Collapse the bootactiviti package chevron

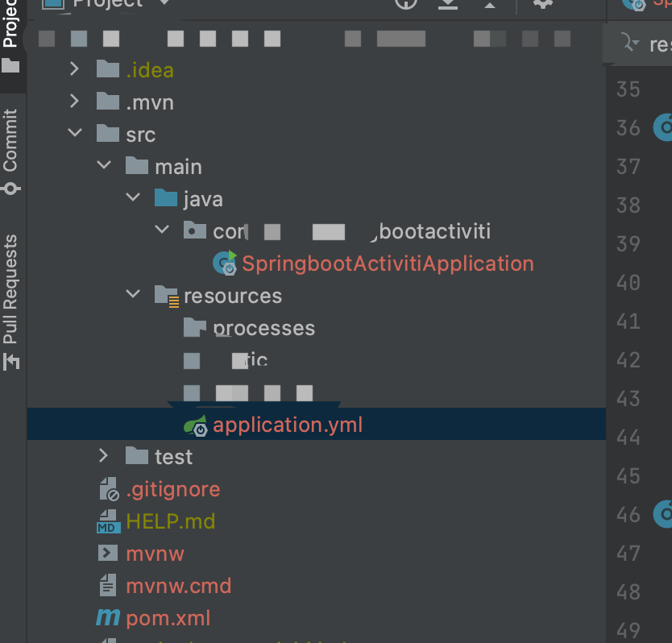(x=162, y=230)
